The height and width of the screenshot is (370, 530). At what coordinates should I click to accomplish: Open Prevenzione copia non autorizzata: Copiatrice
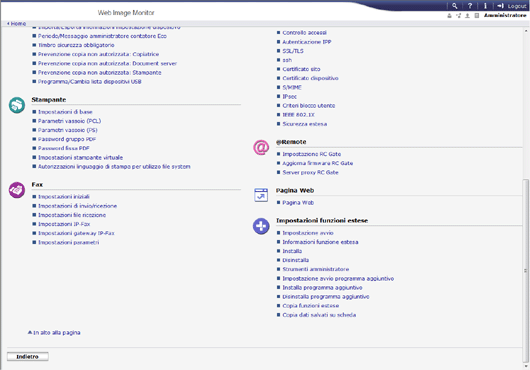[x=98, y=54]
